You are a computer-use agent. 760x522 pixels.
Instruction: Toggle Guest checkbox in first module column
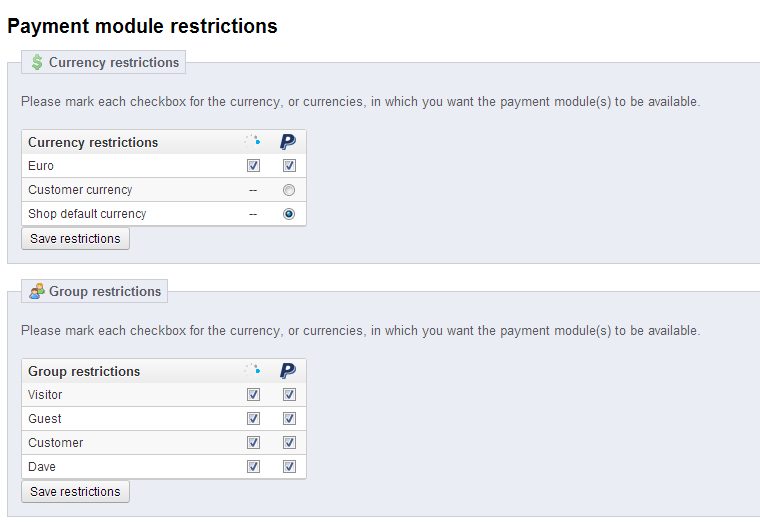click(x=253, y=419)
